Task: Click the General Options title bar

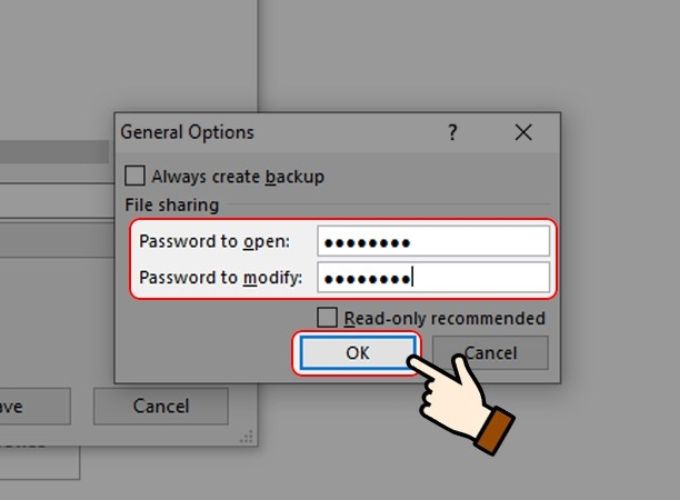Action: [278, 132]
